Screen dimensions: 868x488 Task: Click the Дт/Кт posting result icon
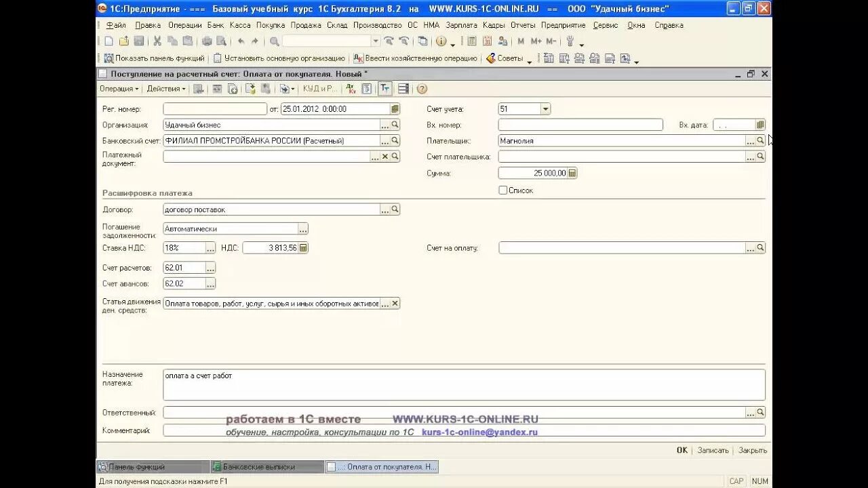tap(351, 89)
